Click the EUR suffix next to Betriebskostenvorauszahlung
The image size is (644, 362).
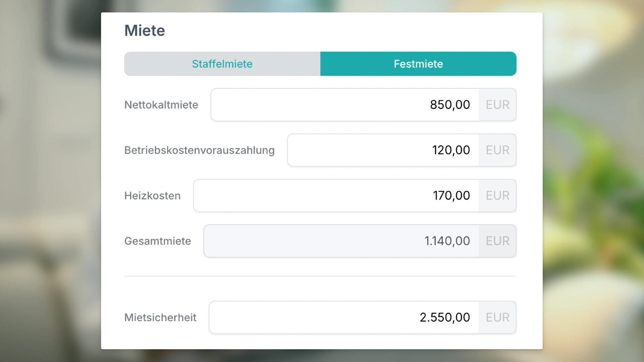tap(497, 150)
